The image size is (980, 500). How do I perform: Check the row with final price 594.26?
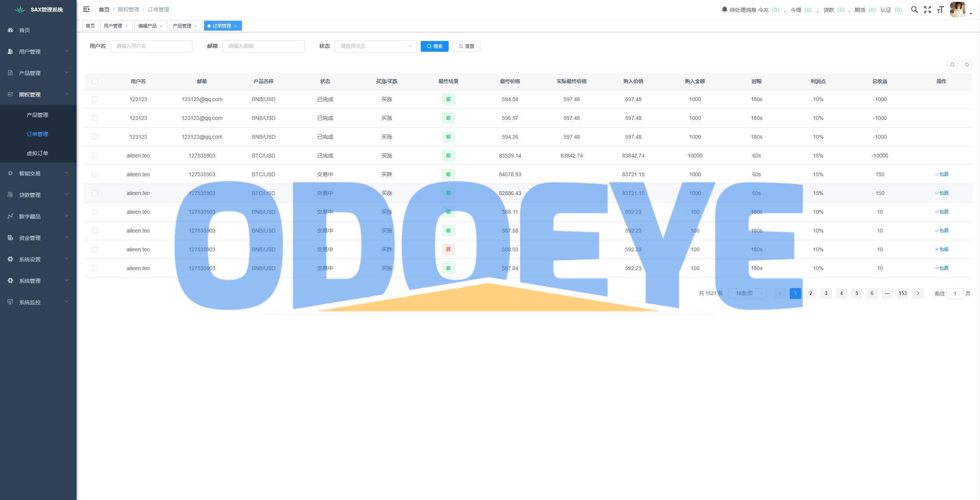point(95,137)
